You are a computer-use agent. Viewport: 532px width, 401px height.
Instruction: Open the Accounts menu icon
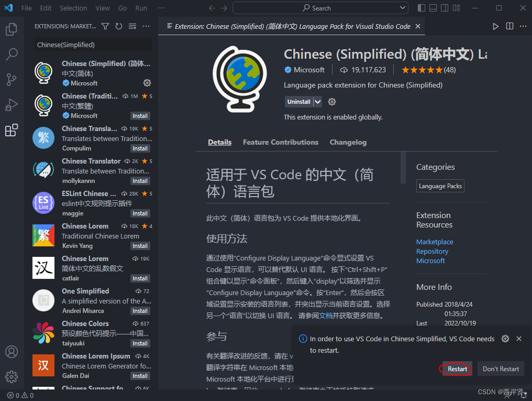click(x=12, y=352)
